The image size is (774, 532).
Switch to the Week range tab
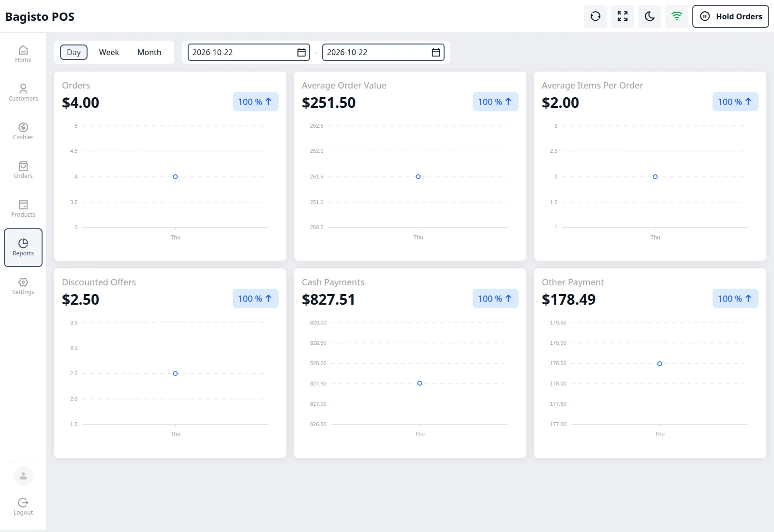coord(109,52)
